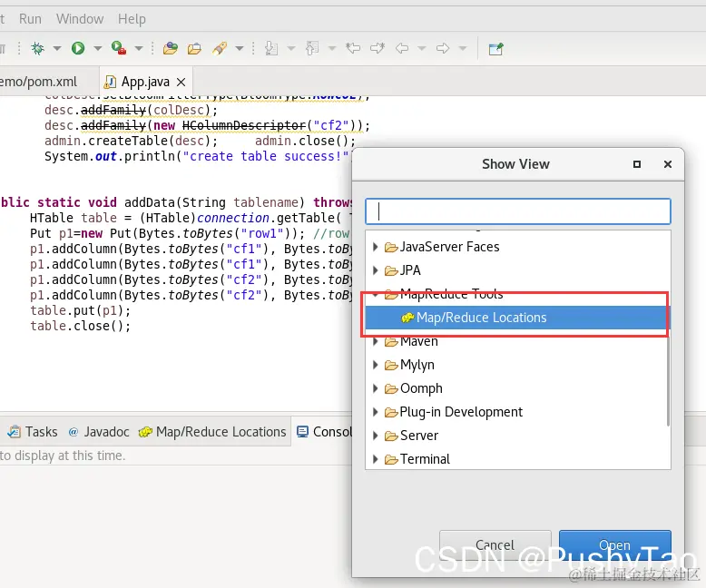Image resolution: width=706 pixels, height=588 pixels.
Task: Click the Previous Annotation icon
Action: pyautogui.click(x=312, y=48)
